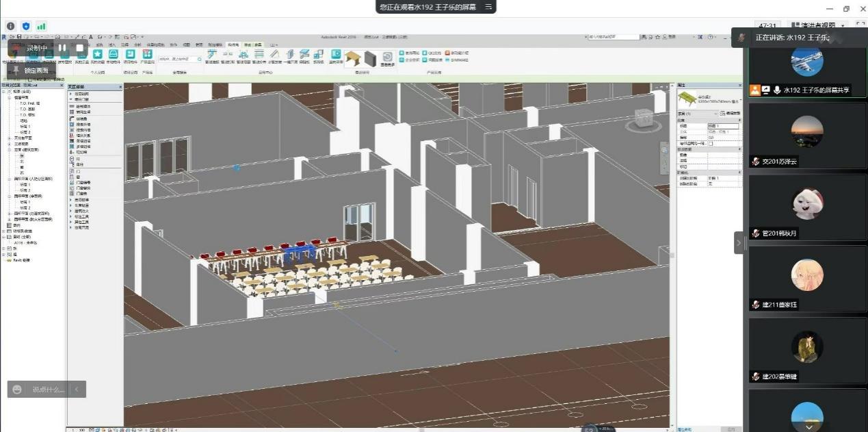Enter full screen mode via the corner icon
The width and height of the screenshot is (868, 432).
(x=860, y=25)
